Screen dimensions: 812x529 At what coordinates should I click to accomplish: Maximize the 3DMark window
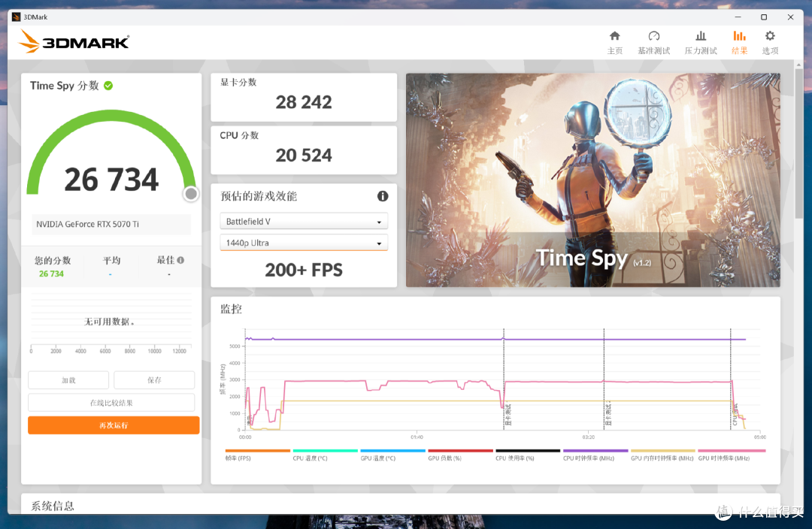764,17
